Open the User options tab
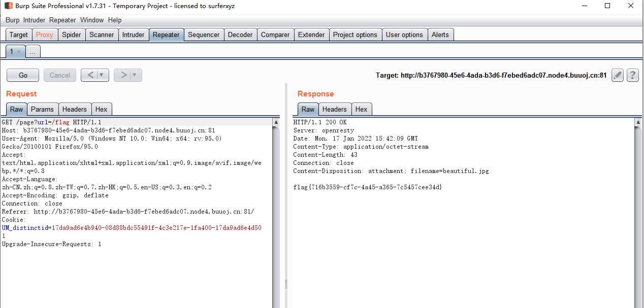644x308 pixels. (404, 35)
